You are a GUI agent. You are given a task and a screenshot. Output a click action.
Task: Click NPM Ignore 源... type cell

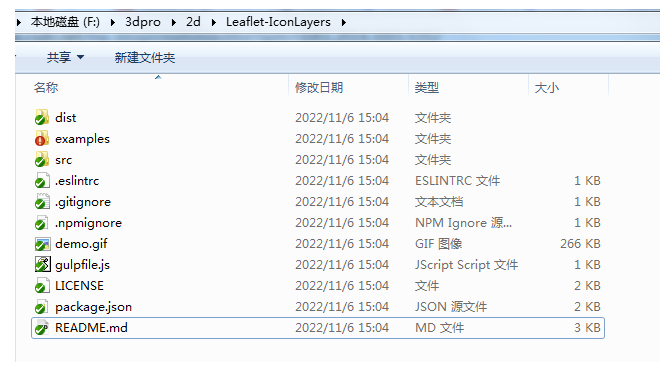click(463, 223)
